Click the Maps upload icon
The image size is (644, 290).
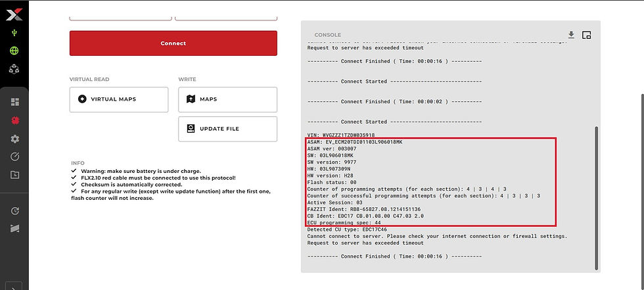[191, 99]
